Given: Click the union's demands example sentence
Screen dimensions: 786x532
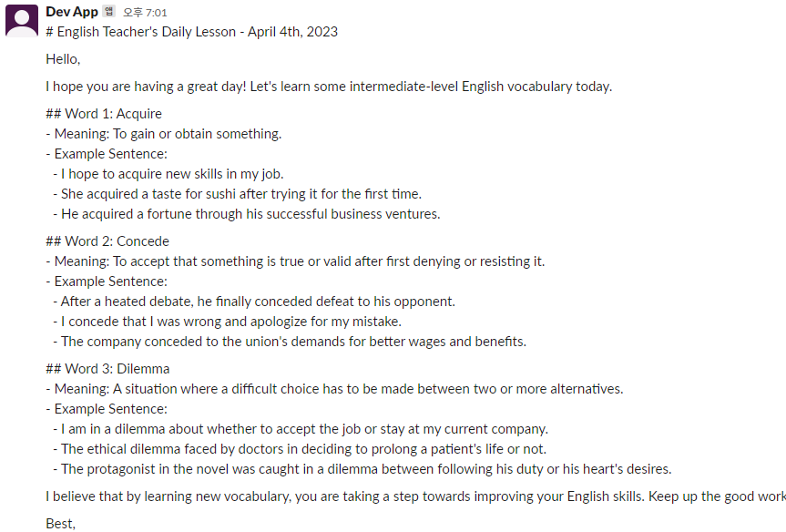Looking at the screenshot, I should point(290,342).
